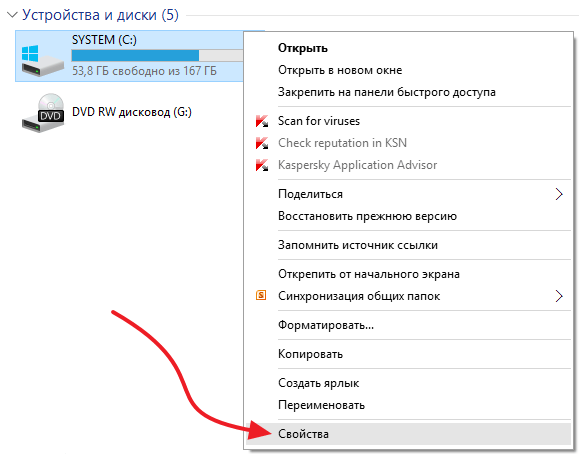The height and width of the screenshot is (454, 579).
Task: Select Переименовать menu entry
Action: [408, 405]
